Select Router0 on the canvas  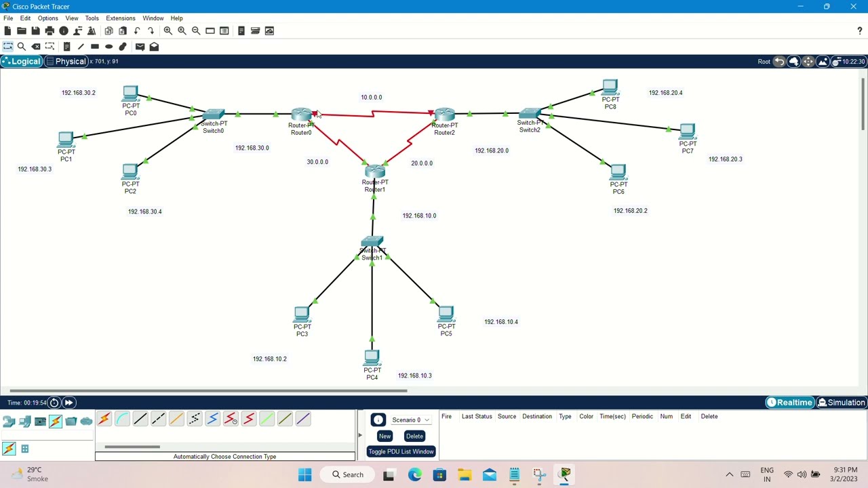301,115
